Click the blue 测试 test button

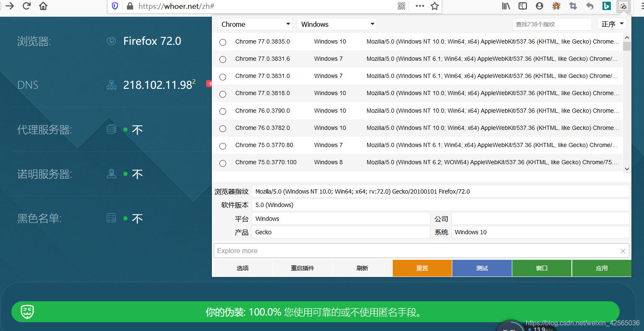pyautogui.click(x=482, y=268)
